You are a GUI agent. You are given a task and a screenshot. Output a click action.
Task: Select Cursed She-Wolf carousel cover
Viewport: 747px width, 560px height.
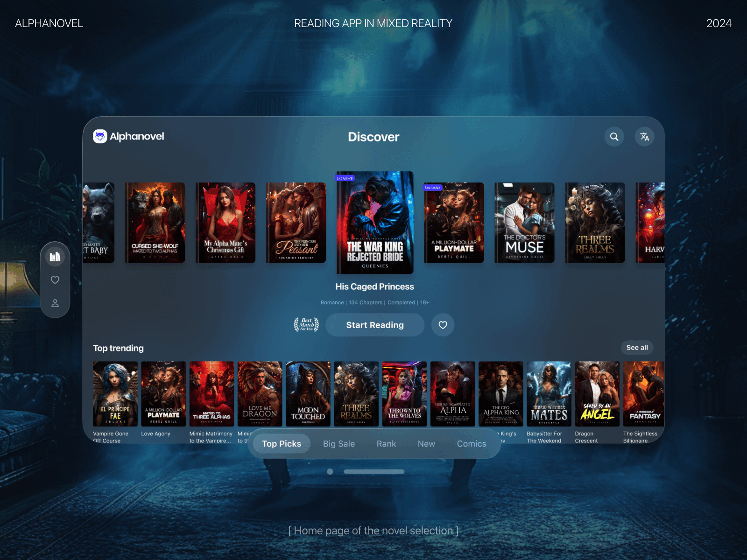[155, 223]
